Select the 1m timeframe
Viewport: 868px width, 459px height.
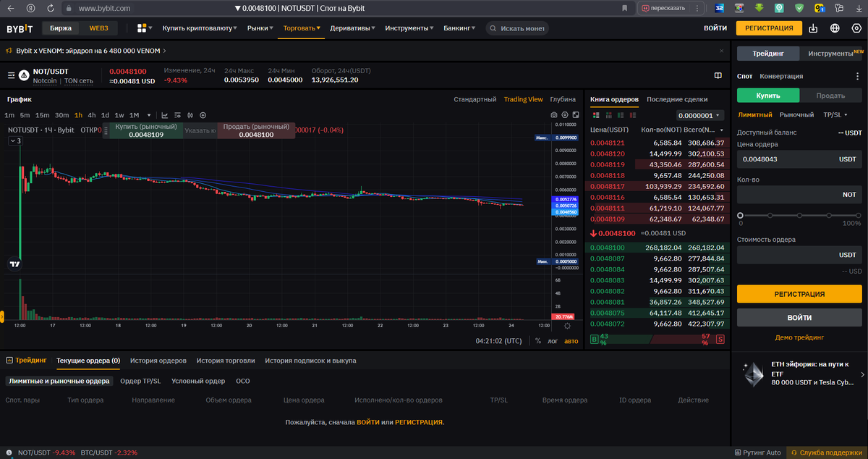pyautogui.click(x=9, y=115)
